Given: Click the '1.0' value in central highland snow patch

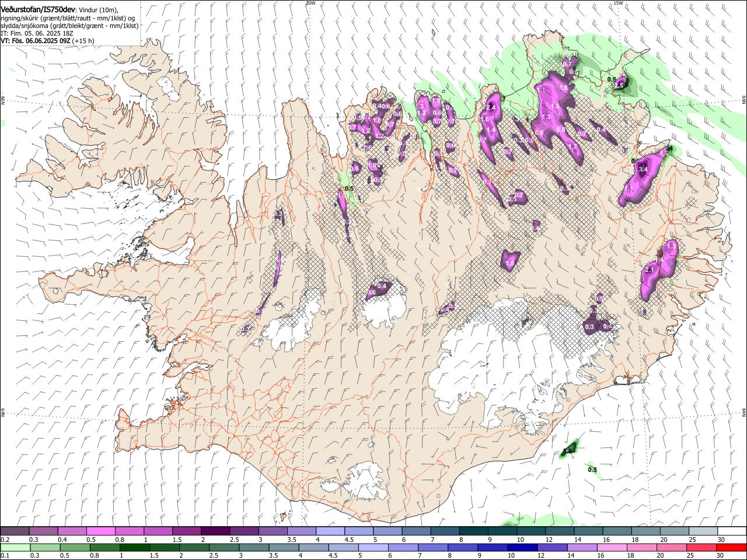Looking at the screenshot, I should pyautogui.click(x=509, y=264).
